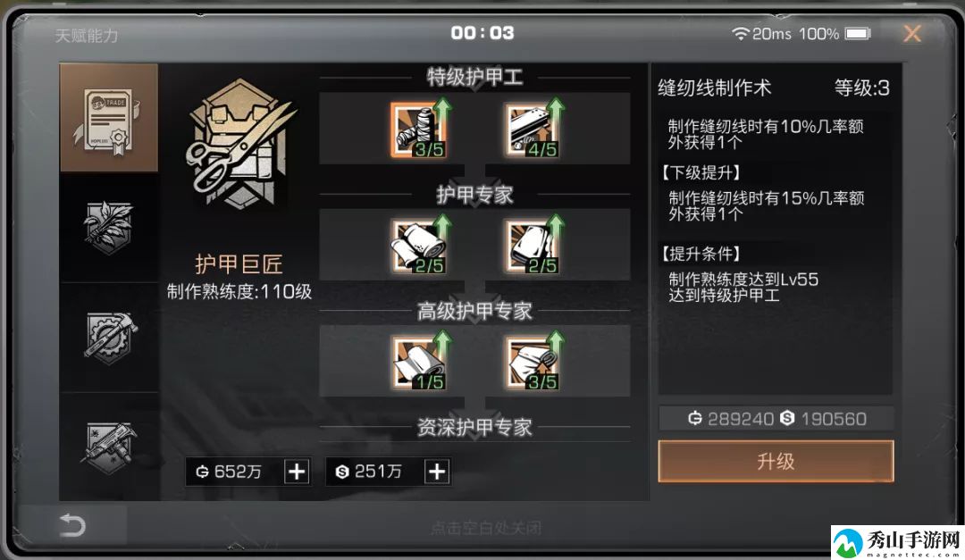
Task: Switch to the hammer and gear tab
Action: [109, 338]
